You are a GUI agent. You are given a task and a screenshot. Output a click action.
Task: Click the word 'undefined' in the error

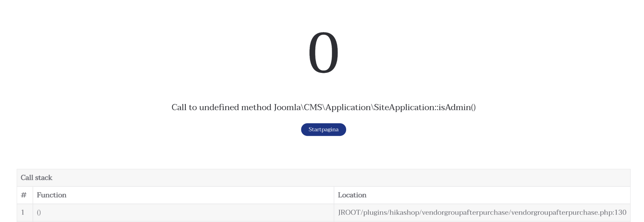218,107
